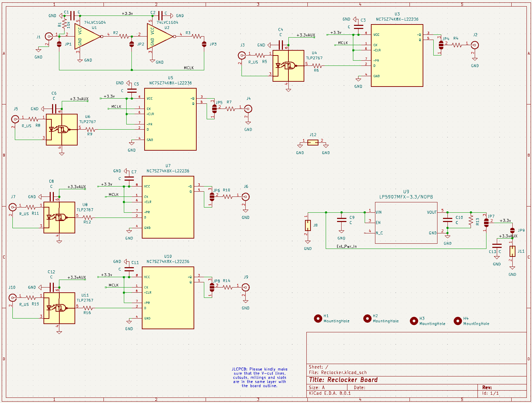Click the J4 coaxial connector symbol
Viewport: 532px width, 403px height.
(248, 109)
